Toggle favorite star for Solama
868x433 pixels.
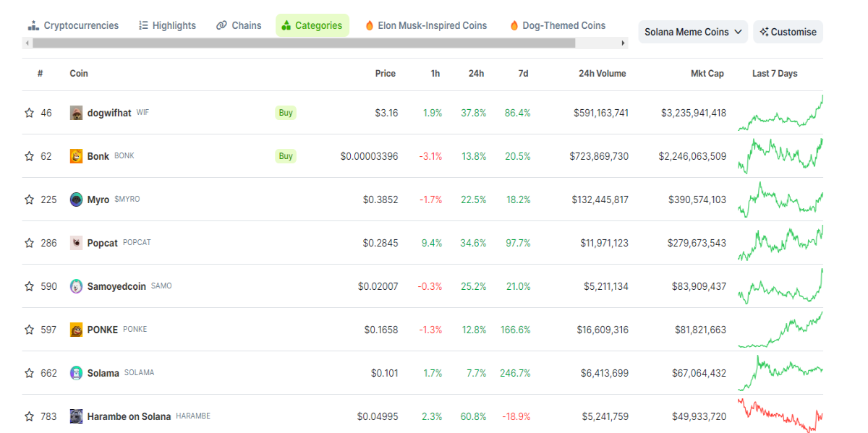pos(30,373)
